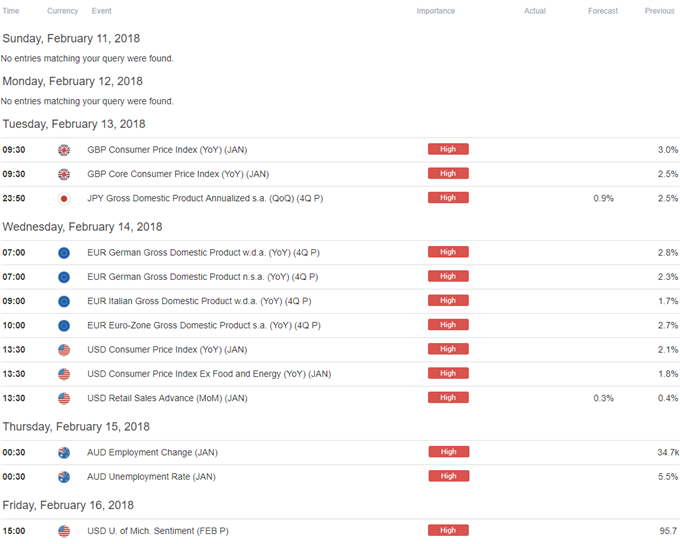Open the JPY Gross Domestic Product Annualized event
680x544 pixels.
pyautogui.click(x=205, y=198)
